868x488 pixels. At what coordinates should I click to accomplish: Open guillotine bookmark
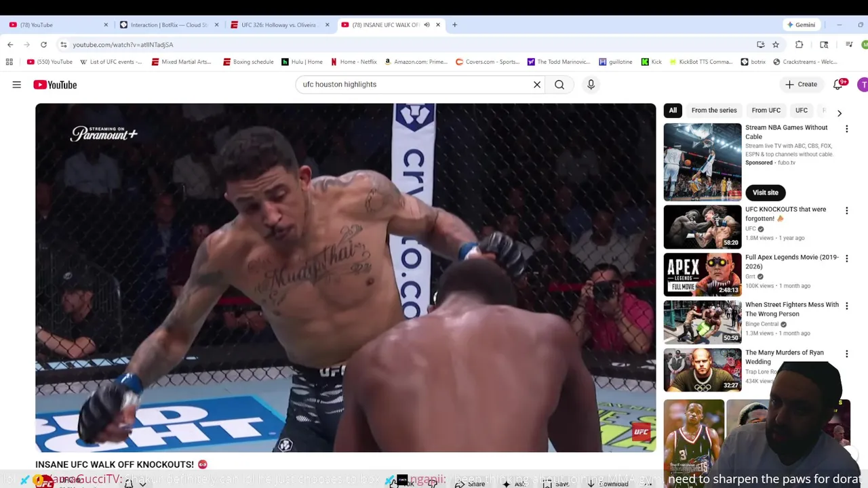[616, 62]
